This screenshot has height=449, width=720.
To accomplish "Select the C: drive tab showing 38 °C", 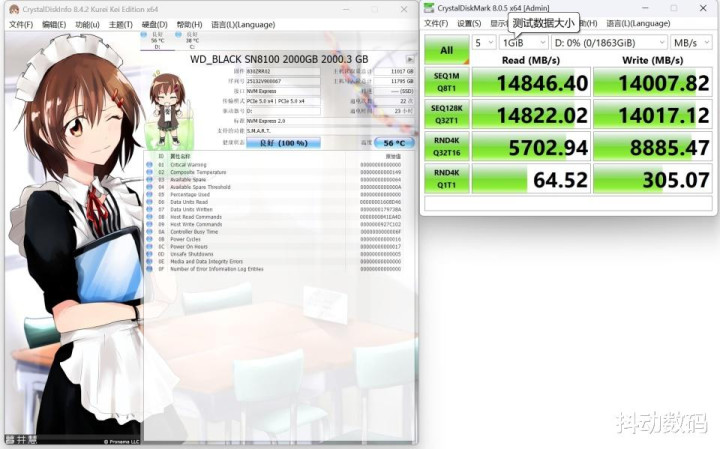I will tap(191, 40).
